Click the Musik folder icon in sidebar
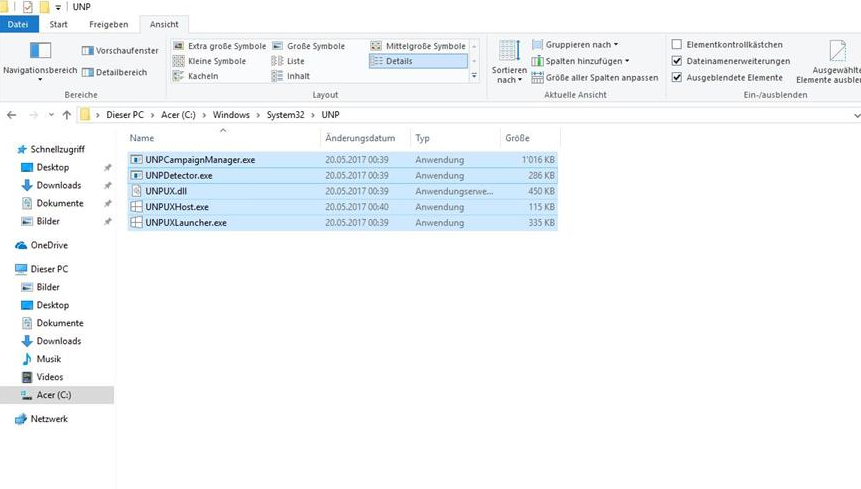The image size is (861, 489). (28, 359)
